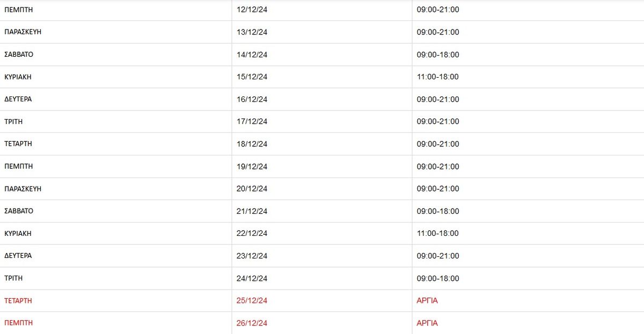Select ΚΥΡΙΑΚΗ in the 22/12/24 row

pyautogui.click(x=18, y=233)
